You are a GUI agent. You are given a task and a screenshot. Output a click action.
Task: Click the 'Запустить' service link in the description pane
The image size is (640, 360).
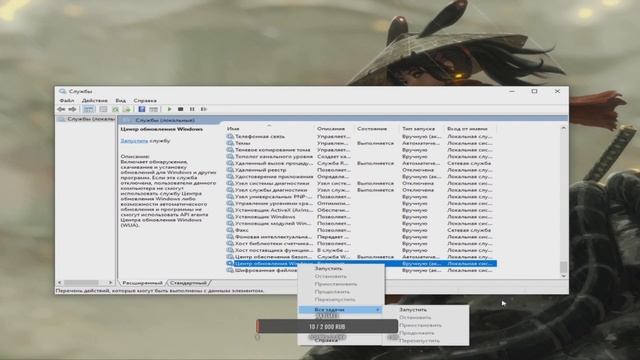[x=134, y=141]
